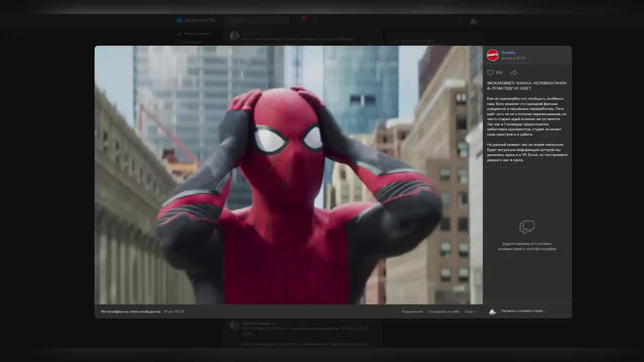The image size is (644, 362).
Task: Like the photo with the heart icon
Action: pos(491,72)
